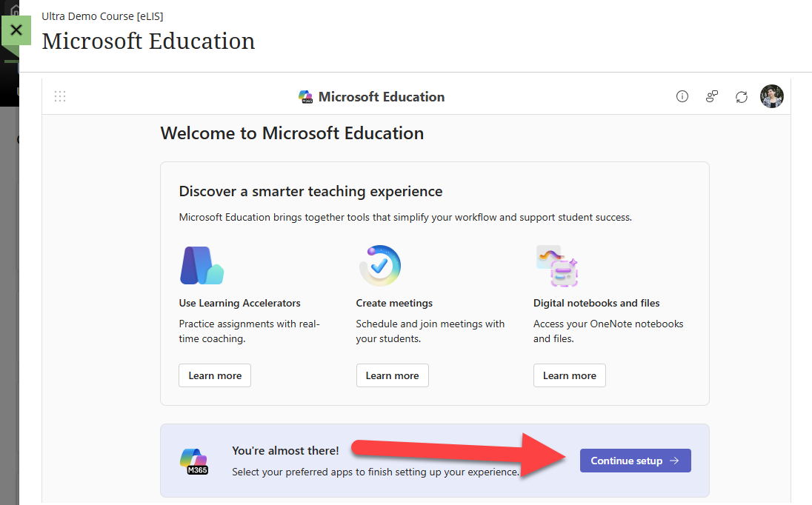Click 'Welcome to Microsoft Education' heading
Image resolution: width=812 pixels, height=505 pixels.
coord(292,133)
